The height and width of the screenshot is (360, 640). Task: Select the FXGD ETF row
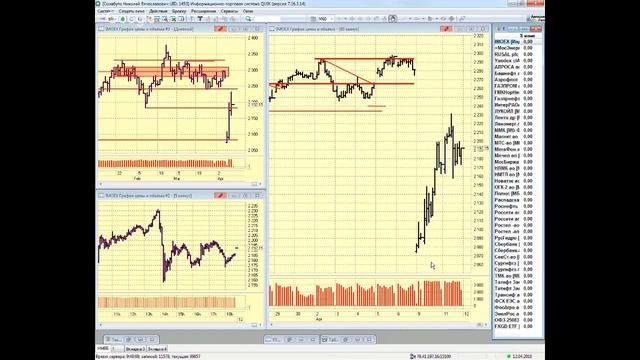pyautogui.click(x=518, y=326)
